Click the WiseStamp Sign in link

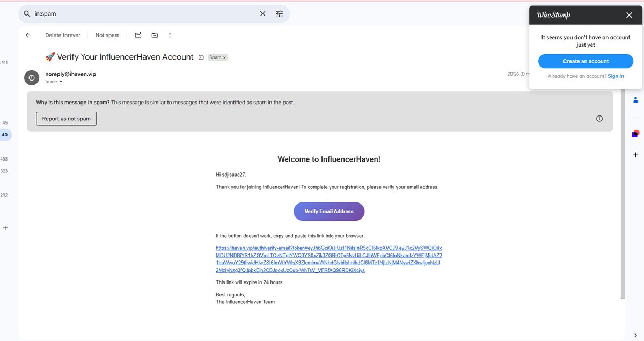coord(616,76)
